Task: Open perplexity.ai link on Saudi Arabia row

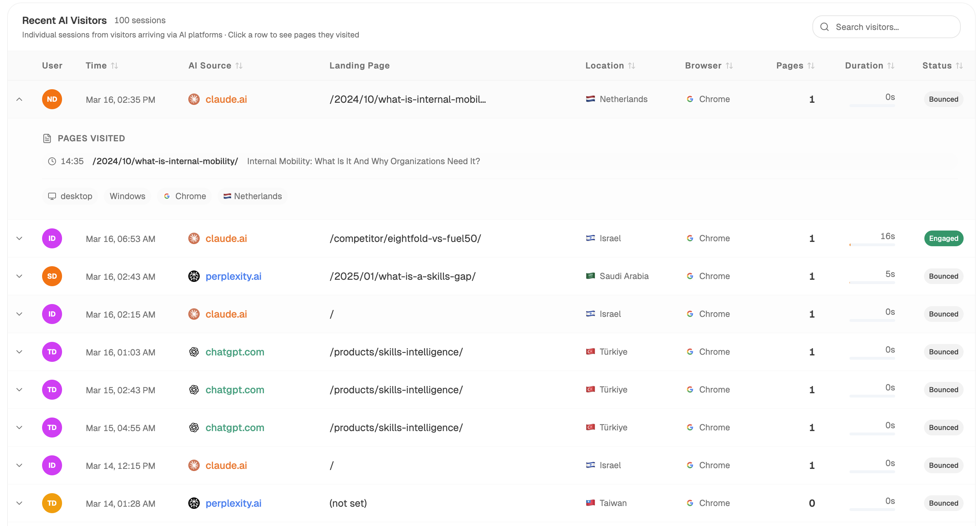Action: coord(234,276)
